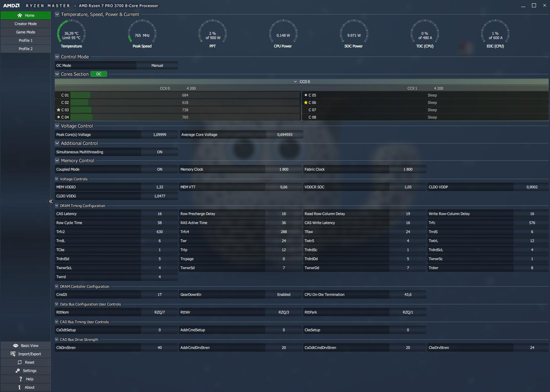Click the star icon on core C 03

[x=58, y=110]
